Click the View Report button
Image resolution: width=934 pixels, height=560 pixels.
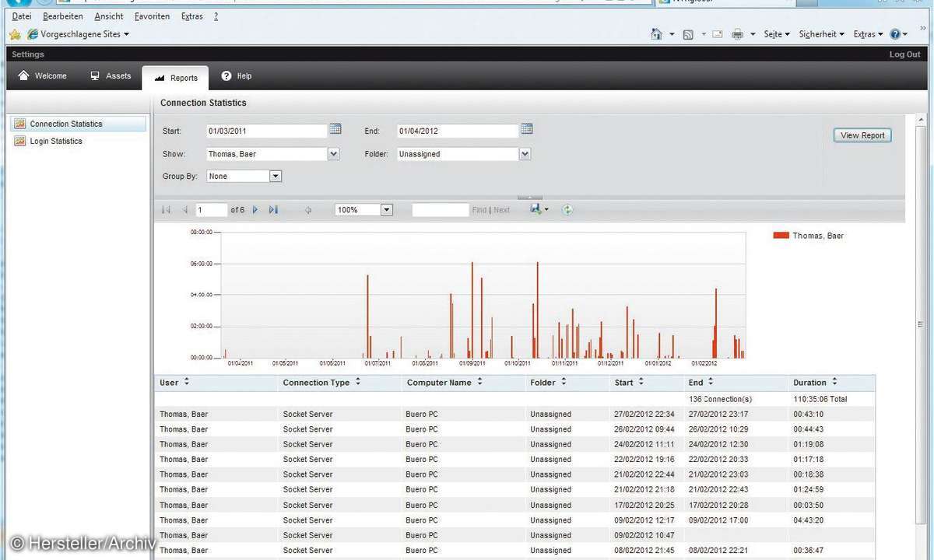click(862, 135)
